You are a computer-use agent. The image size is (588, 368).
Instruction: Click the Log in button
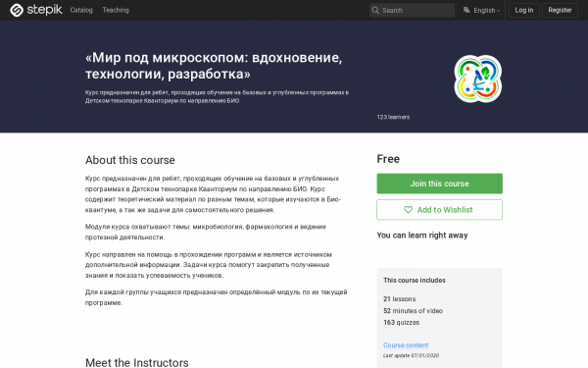click(x=524, y=10)
